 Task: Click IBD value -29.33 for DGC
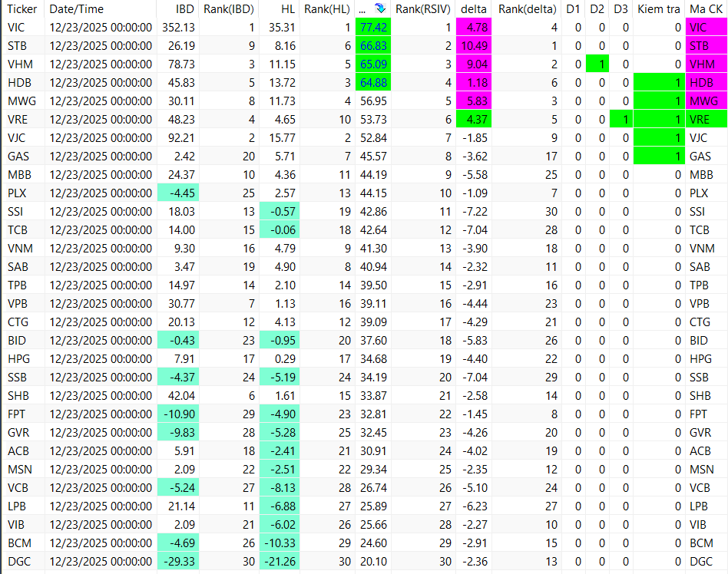178,562
